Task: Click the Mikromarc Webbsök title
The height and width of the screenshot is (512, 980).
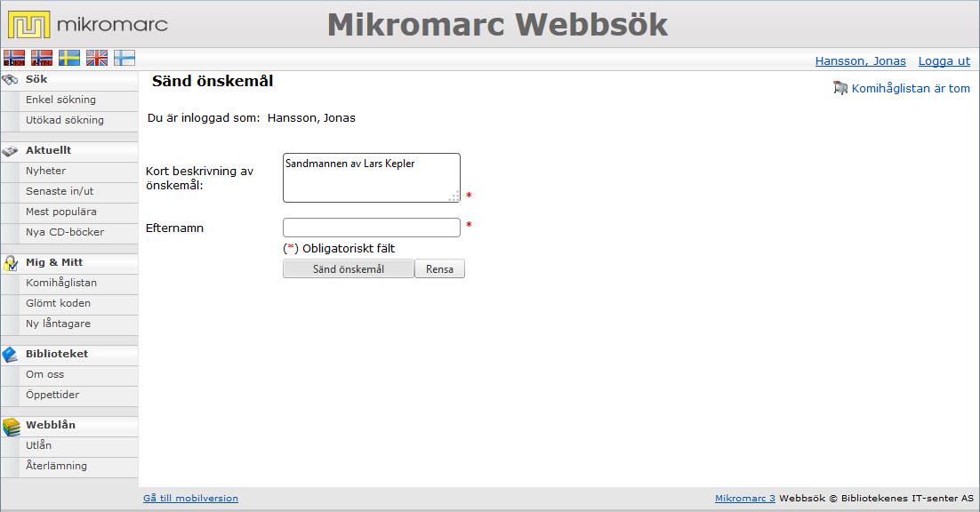Action: [x=497, y=25]
